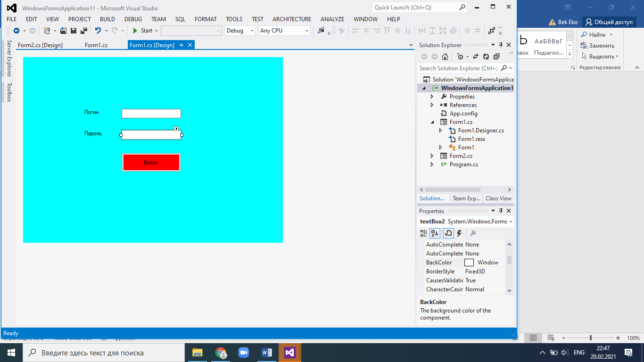Open the Team Explorer tab
This screenshot has width=644, height=362.
(x=466, y=198)
